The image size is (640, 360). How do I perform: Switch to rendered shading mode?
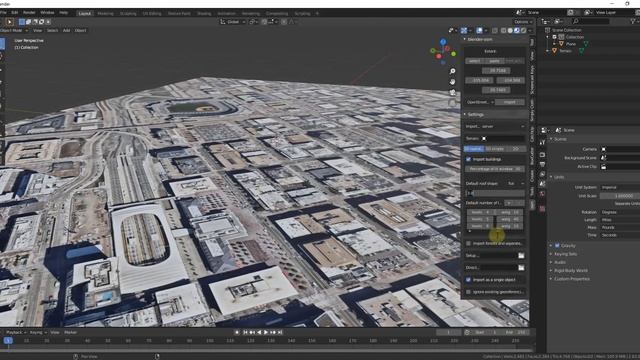523,30
